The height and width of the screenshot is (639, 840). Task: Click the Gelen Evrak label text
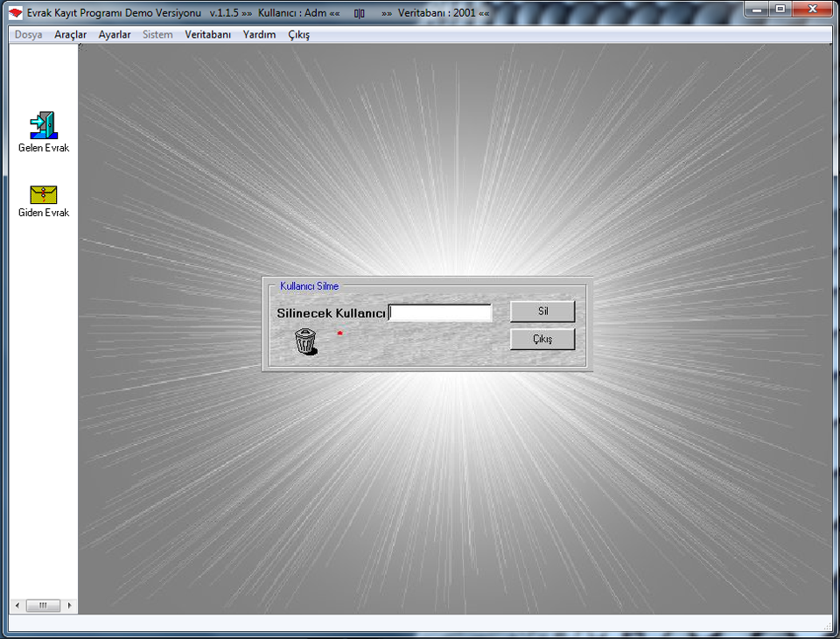pos(44,148)
